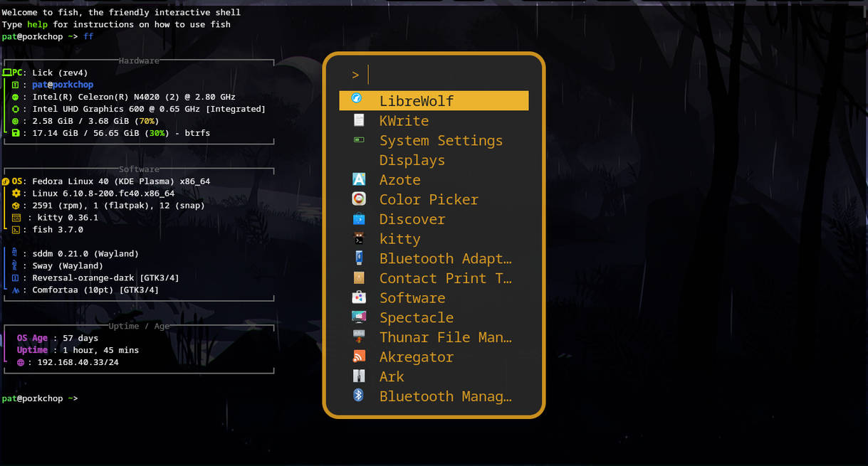The image size is (868, 466).
Task: Choose the Displays entry
Action: [x=434, y=160]
